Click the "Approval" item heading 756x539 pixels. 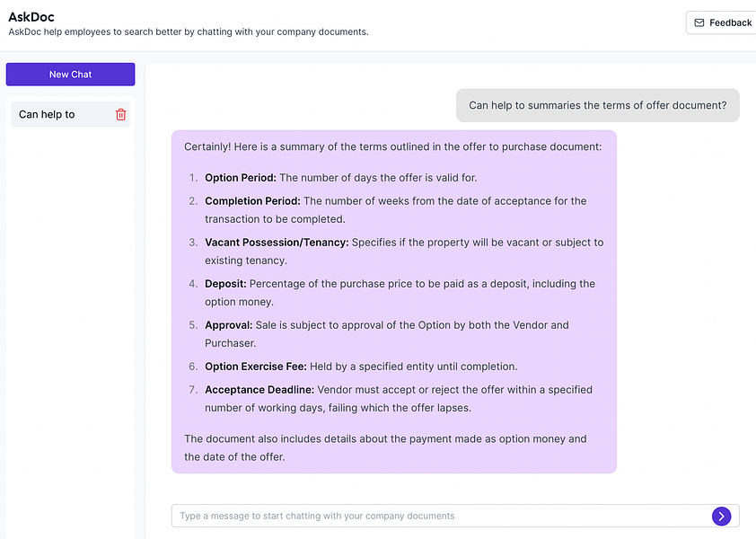click(228, 325)
